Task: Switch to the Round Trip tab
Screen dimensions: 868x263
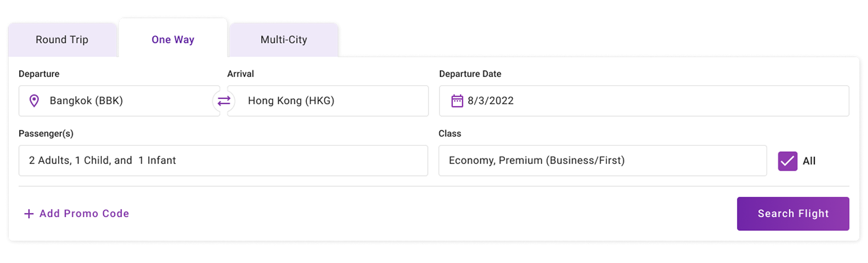Action: pos(62,40)
